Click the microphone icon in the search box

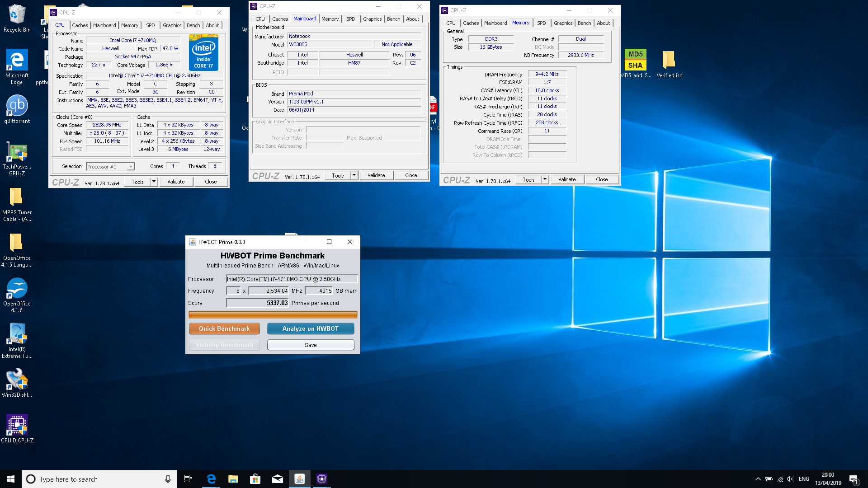point(168,479)
